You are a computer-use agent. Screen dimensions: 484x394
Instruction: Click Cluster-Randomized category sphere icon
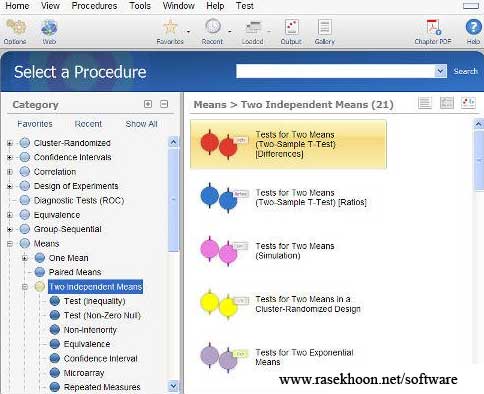click(x=25, y=143)
